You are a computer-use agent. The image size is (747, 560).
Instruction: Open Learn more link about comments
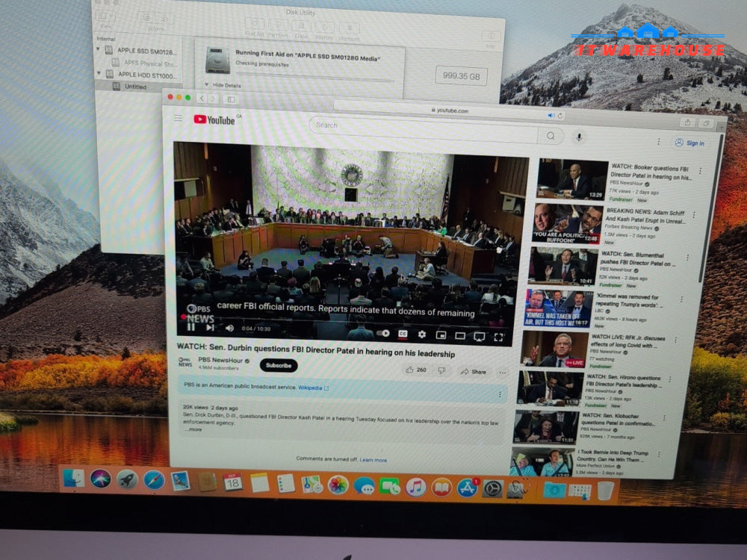click(373, 460)
